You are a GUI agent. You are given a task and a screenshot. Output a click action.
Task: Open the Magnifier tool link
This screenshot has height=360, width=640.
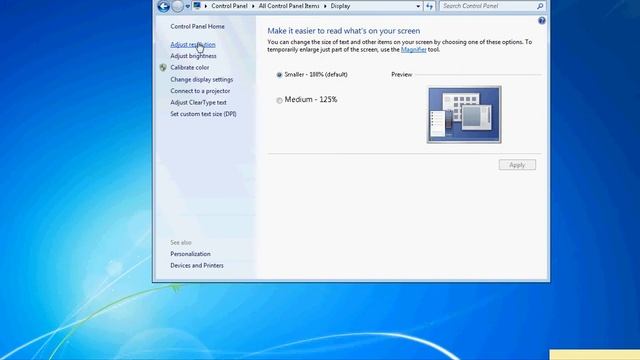tap(413, 49)
